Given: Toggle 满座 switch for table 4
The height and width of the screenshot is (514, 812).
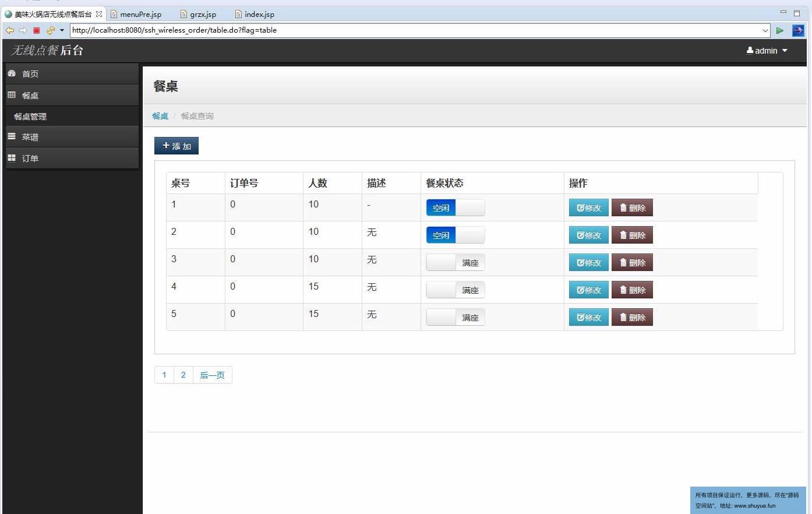Looking at the screenshot, I should coord(455,290).
